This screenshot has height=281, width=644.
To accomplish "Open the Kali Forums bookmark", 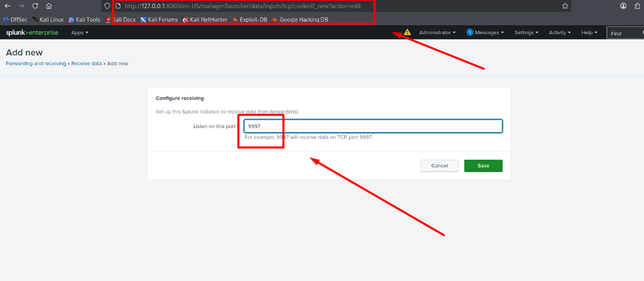I will tap(159, 20).
